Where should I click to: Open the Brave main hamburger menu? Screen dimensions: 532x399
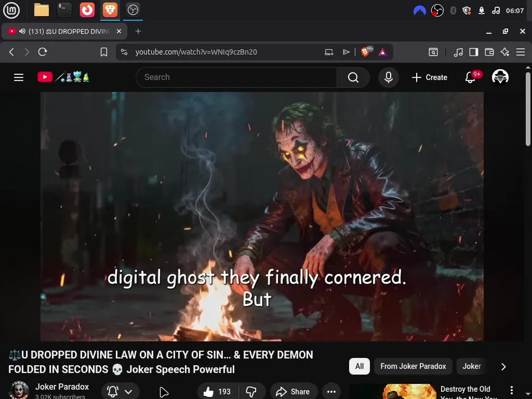pos(520,52)
